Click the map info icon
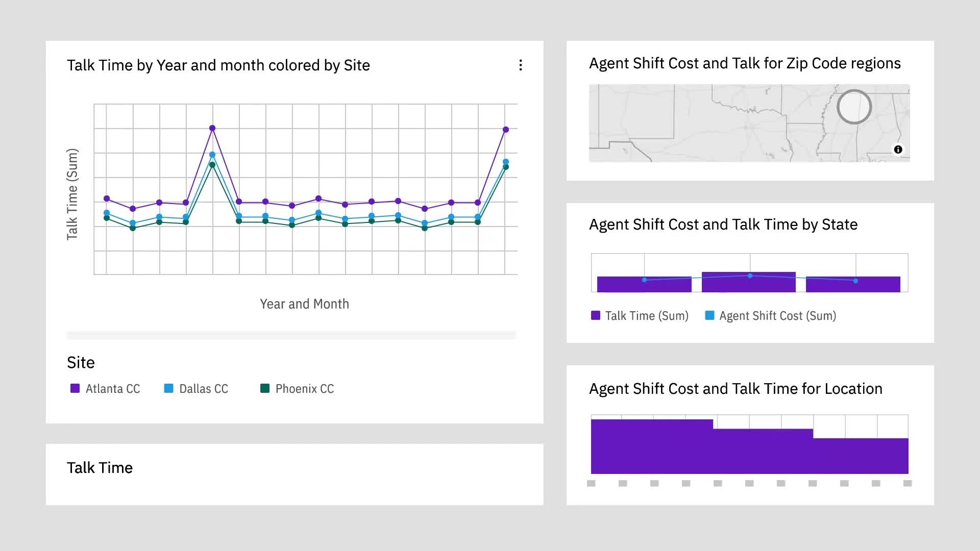980x551 pixels. tap(898, 149)
